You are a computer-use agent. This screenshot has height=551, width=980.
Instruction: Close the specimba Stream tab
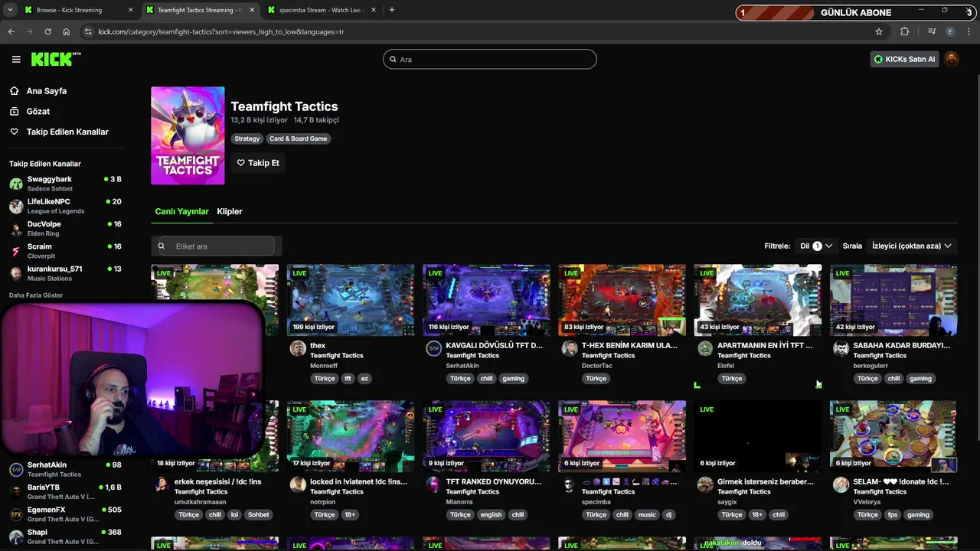pos(374,10)
